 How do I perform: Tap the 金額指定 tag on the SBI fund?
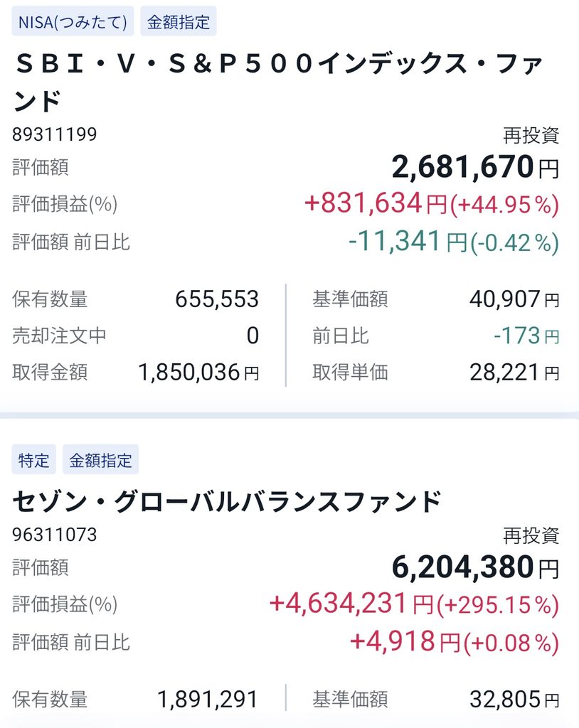tap(179, 21)
